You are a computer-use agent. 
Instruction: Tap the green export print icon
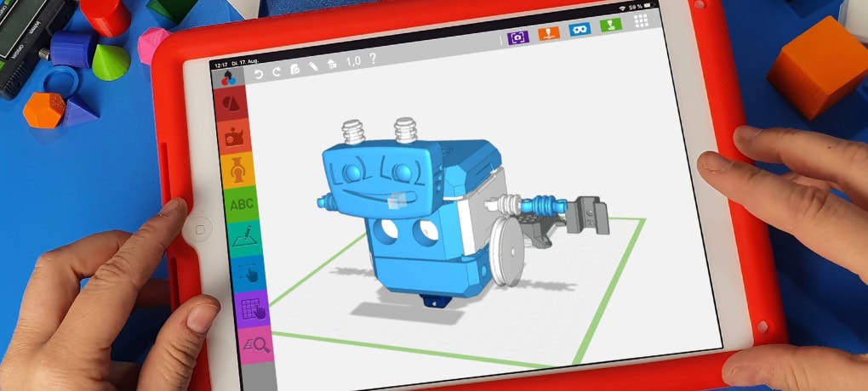click(x=611, y=25)
